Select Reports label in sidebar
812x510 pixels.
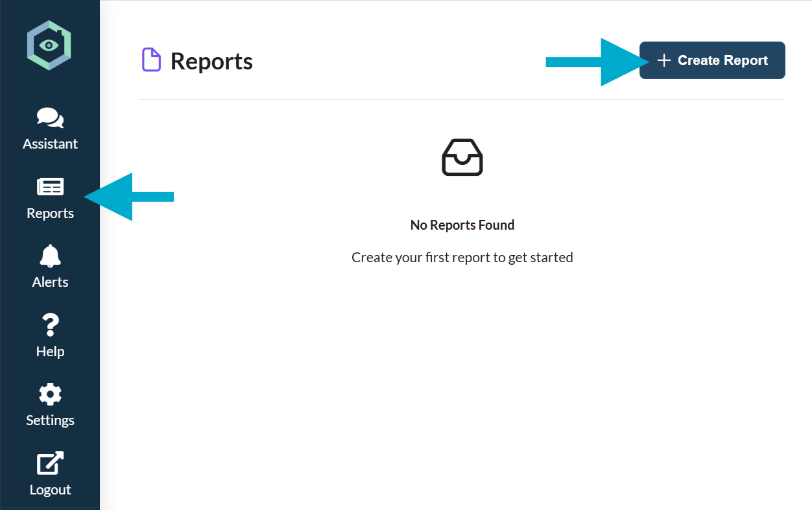50,213
